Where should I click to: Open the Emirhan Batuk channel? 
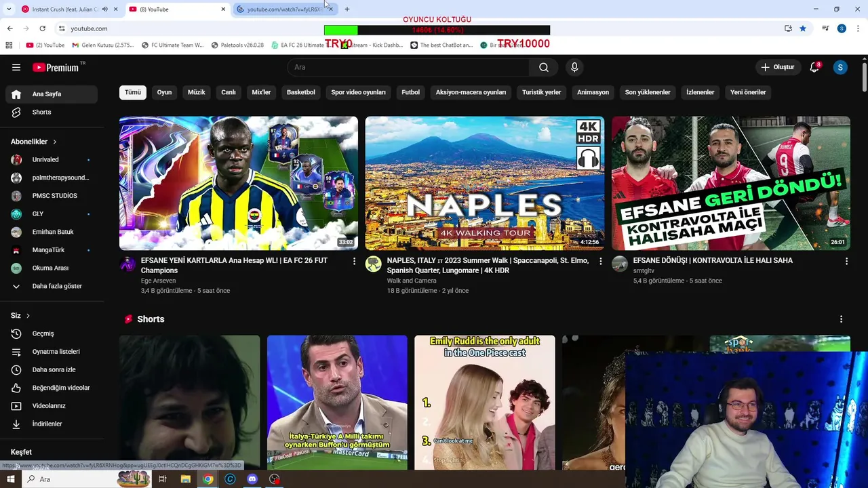coord(52,232)
